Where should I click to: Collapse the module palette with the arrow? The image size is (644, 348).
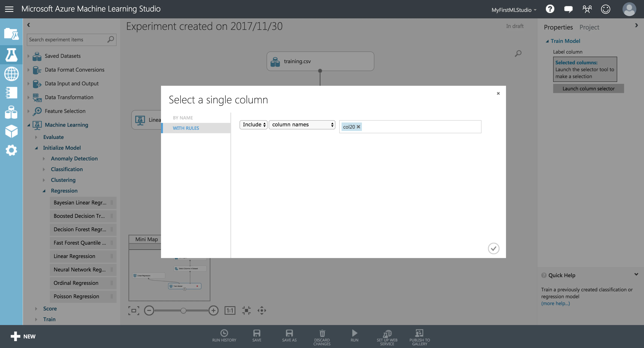[x=29, y=25]
